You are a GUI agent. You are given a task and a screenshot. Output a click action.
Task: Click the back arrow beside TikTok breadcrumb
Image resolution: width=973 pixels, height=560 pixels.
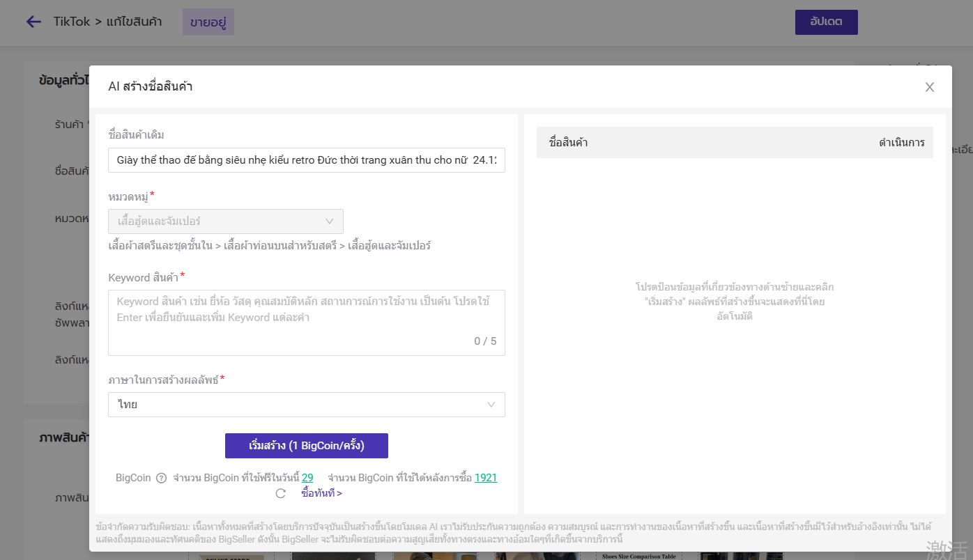(33, 22)
